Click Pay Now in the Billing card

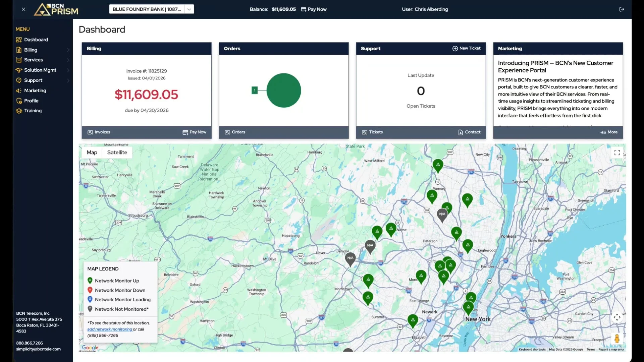(x=195, y=132)
